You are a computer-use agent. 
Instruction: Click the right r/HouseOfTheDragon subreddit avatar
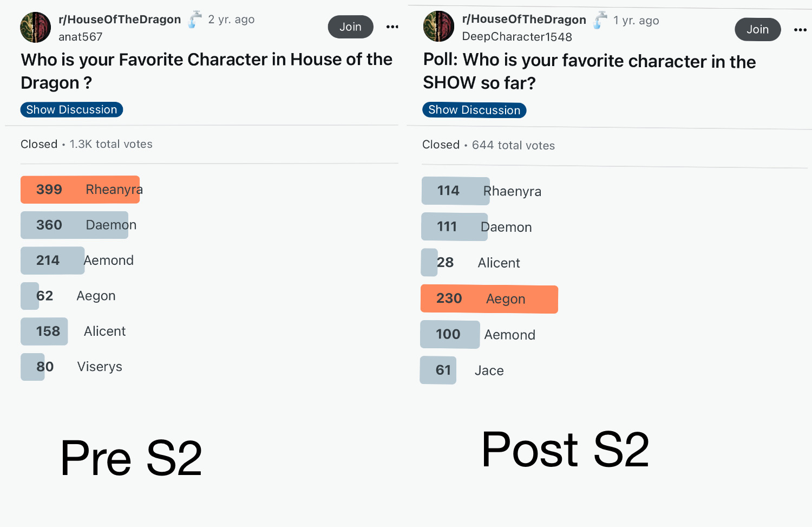(x=438, y=26)
